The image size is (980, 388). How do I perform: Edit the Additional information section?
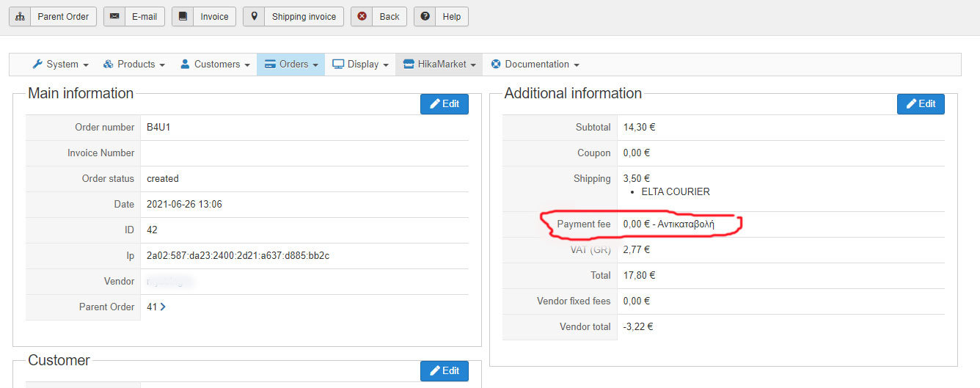tap(921, 104)
